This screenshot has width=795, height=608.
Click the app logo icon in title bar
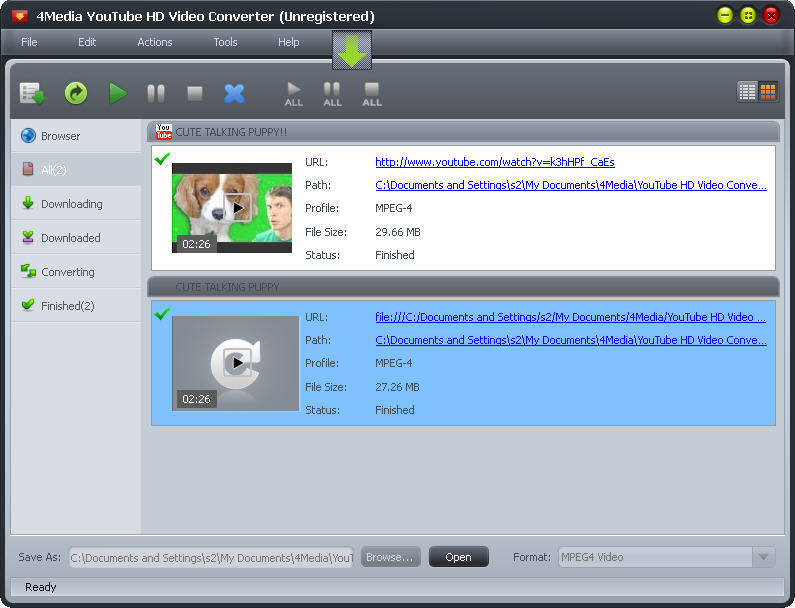[20, 16]
